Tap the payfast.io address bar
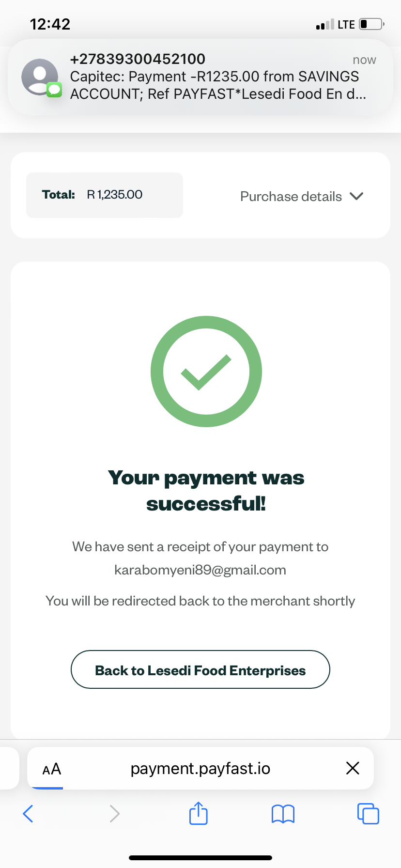The image size is (401, 868). pyautogui.click(x=200, y=768)
